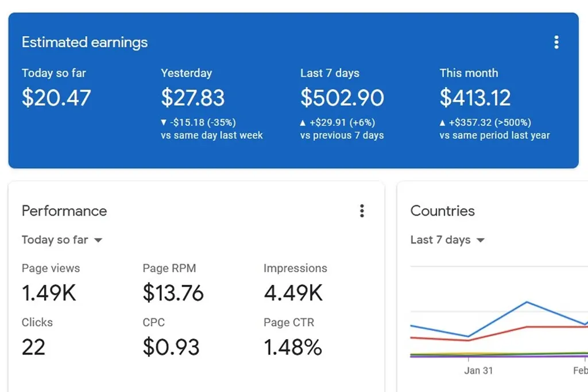Select the CPC $0.93 metric
The image size is (588, 392).
tap(171, 347)
